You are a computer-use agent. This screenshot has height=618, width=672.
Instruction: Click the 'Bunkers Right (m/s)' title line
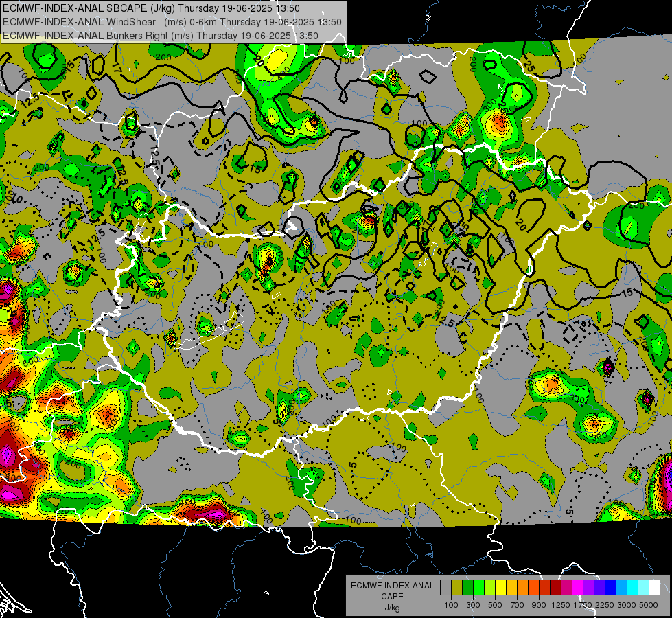click(161, 36)
